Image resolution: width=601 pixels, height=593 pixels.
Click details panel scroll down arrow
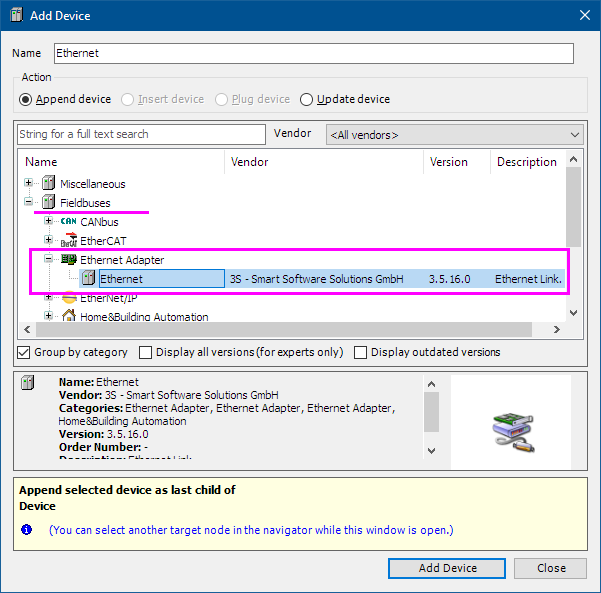tap(431, 451)
